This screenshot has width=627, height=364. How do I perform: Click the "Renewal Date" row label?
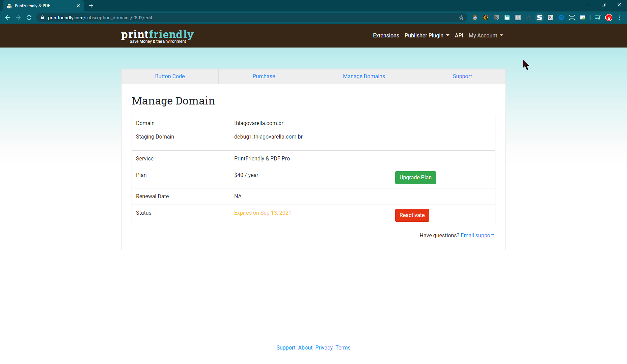(152, 196)
